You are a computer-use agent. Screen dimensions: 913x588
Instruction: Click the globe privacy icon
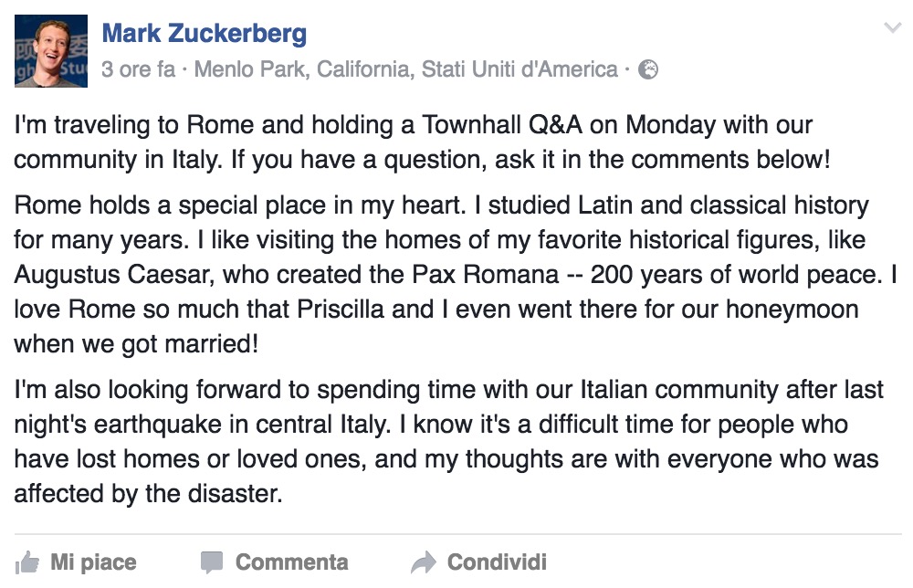click(647, 69)
